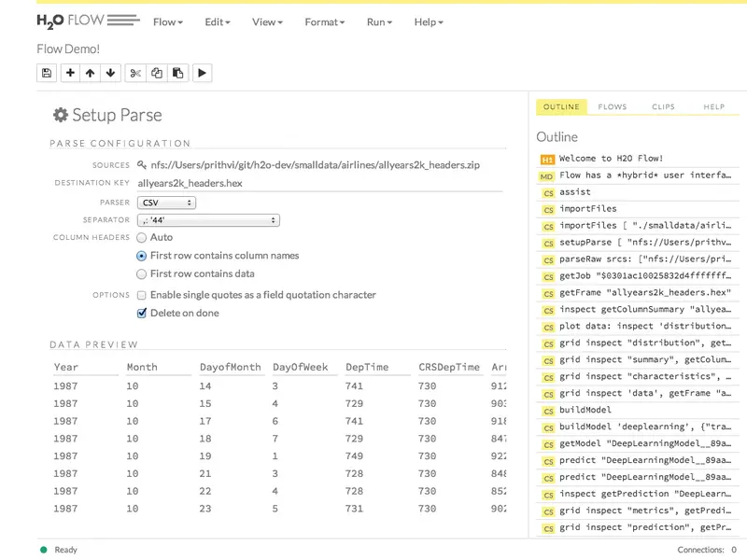Move cell up with the arrow icon

pos(90,73)
